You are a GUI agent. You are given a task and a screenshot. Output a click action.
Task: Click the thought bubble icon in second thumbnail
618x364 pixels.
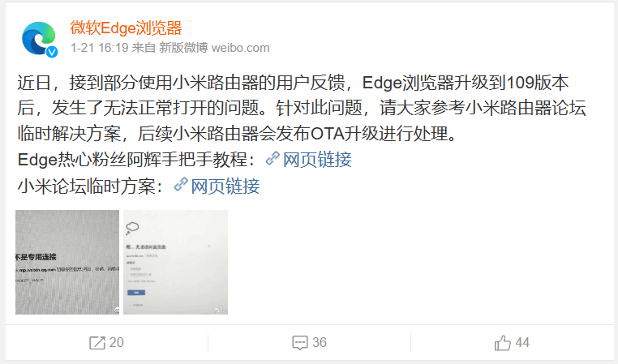click(132, 228)
